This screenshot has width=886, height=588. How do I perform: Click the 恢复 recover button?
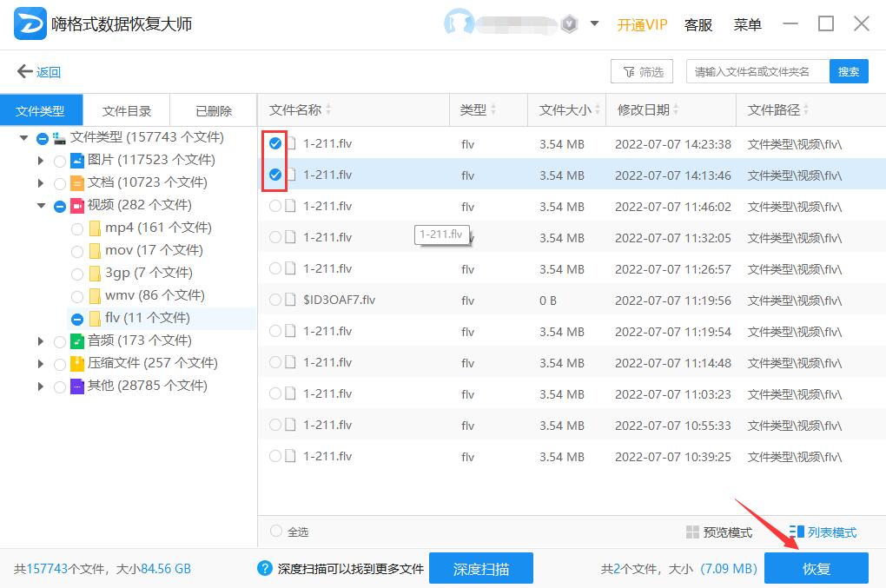click(817, 569)
